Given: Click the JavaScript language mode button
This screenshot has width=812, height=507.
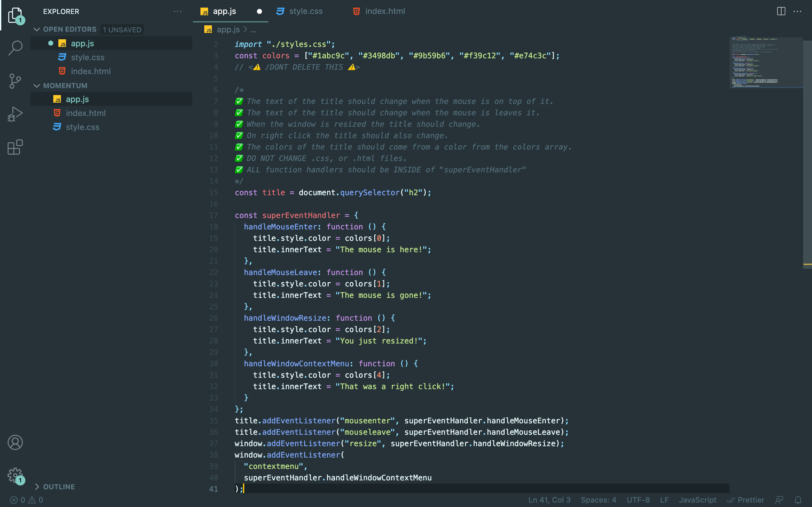Looking at the screenshot, I should (x=697, y=500).
